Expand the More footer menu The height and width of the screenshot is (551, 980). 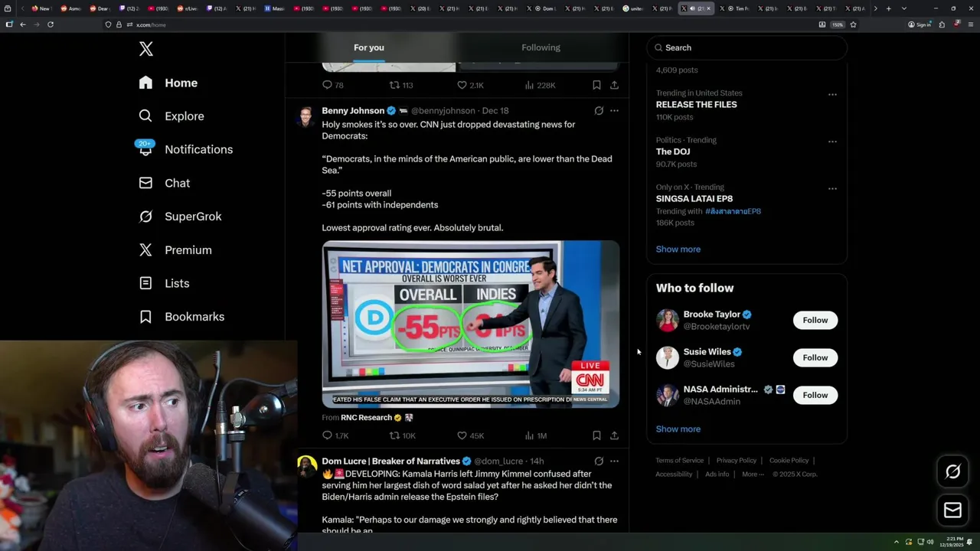click(752, 474)
